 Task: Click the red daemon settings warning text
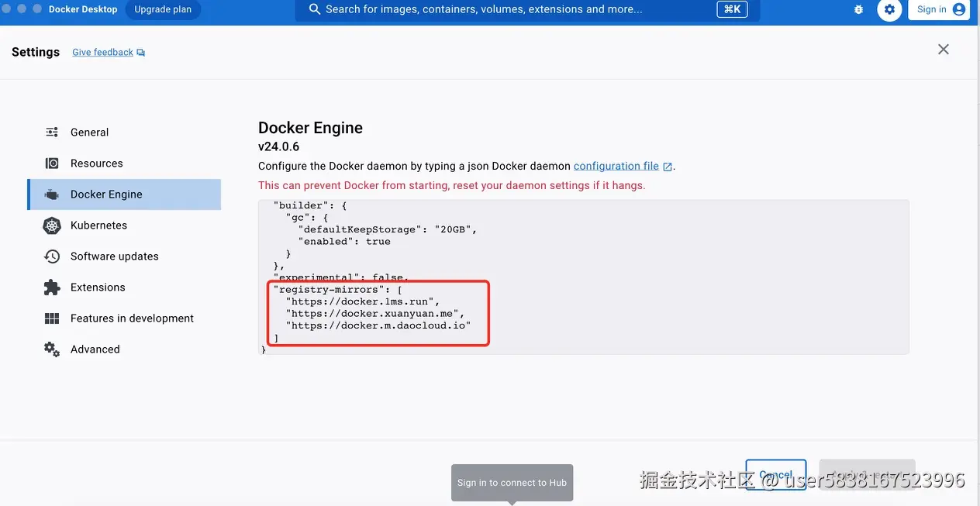[x=451, y=185]
